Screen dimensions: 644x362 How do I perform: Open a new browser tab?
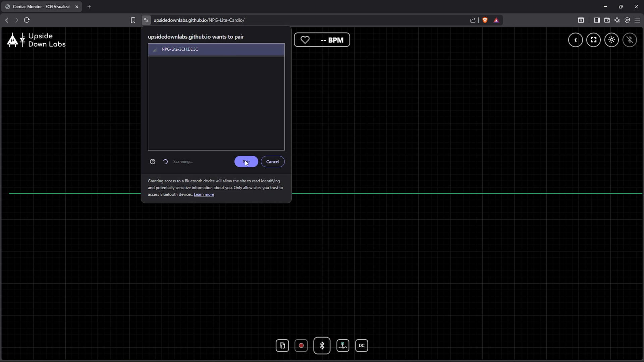(89, 6)
